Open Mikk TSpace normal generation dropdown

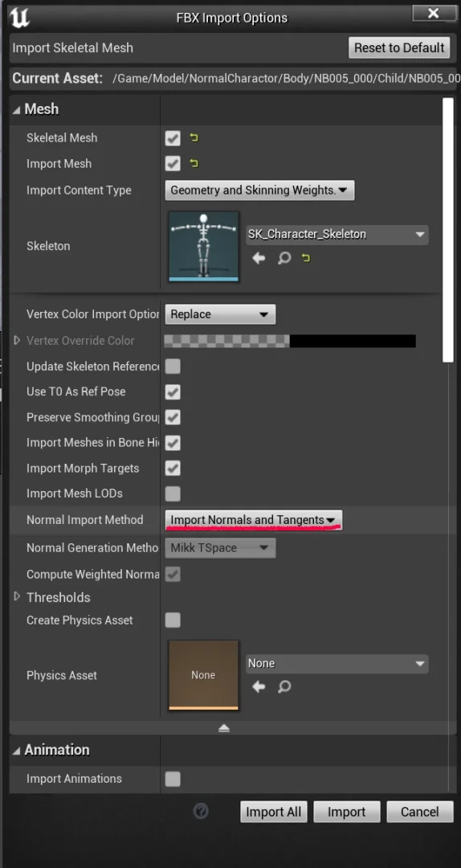[x=220, y=548]
